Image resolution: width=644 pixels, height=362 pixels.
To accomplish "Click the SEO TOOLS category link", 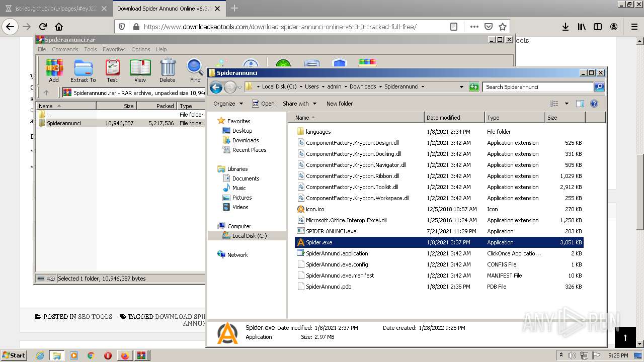I will (x=95, y=317).
